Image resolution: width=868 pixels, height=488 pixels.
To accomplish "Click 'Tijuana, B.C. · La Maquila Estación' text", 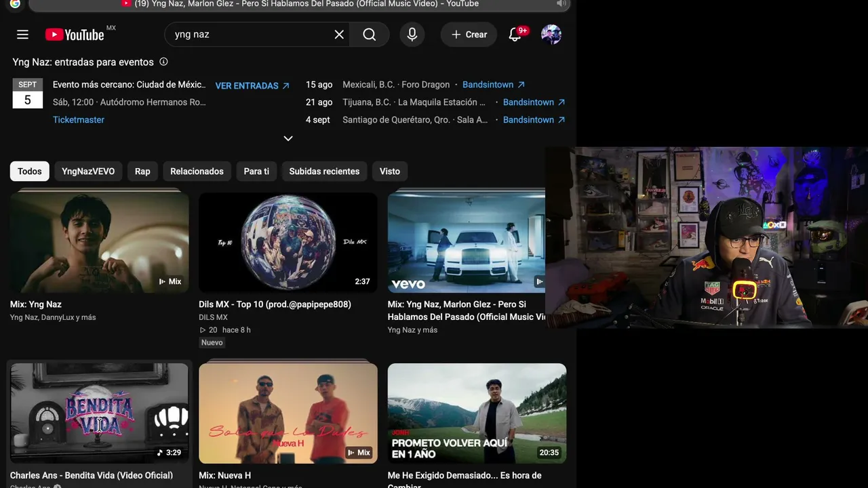I will click(x=414, y=102).
